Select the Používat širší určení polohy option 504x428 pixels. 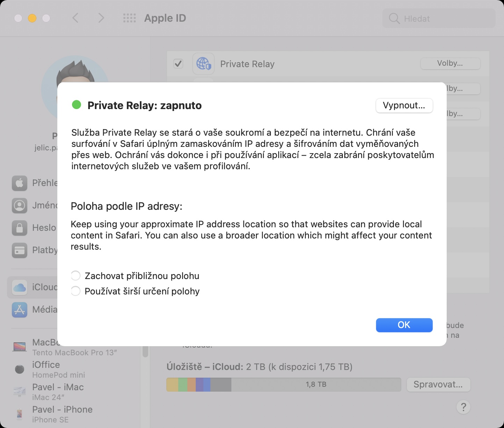point(75,291)
